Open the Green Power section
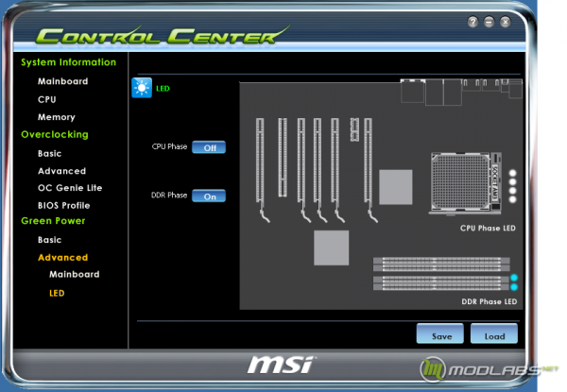The width and height of the screenshot is (567, 392). 53,221
